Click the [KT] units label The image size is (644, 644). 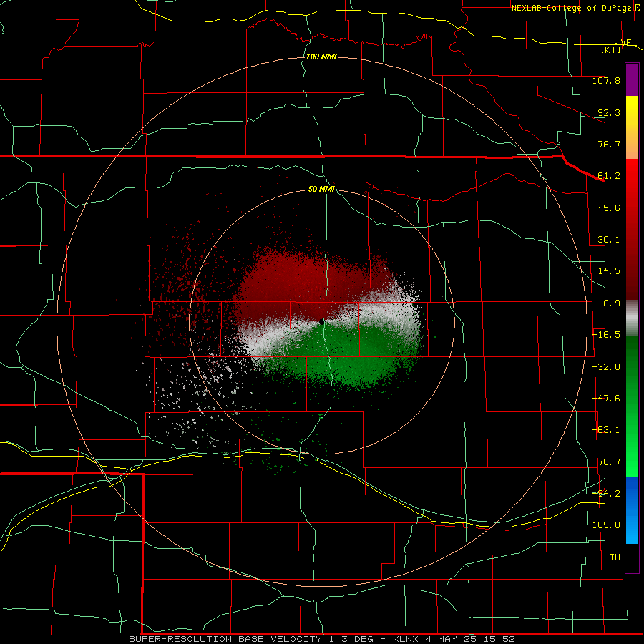coord(611,49)
